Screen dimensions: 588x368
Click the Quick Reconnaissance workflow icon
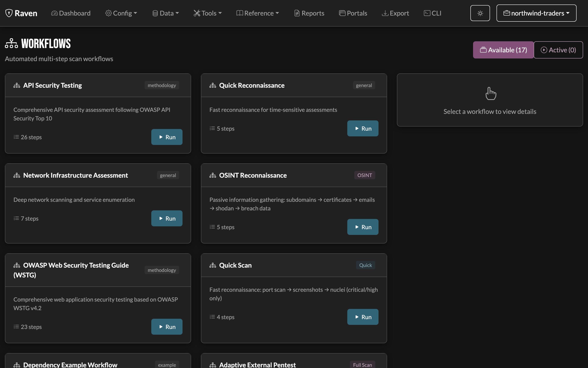coord(213,85)
